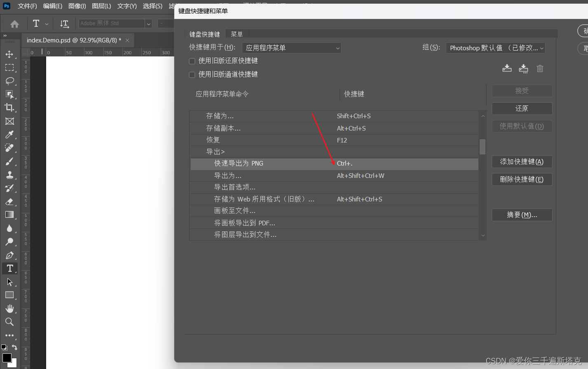Expand the collapsed tools panel
This screenshot has height=369, width=588.
[5, 36]
